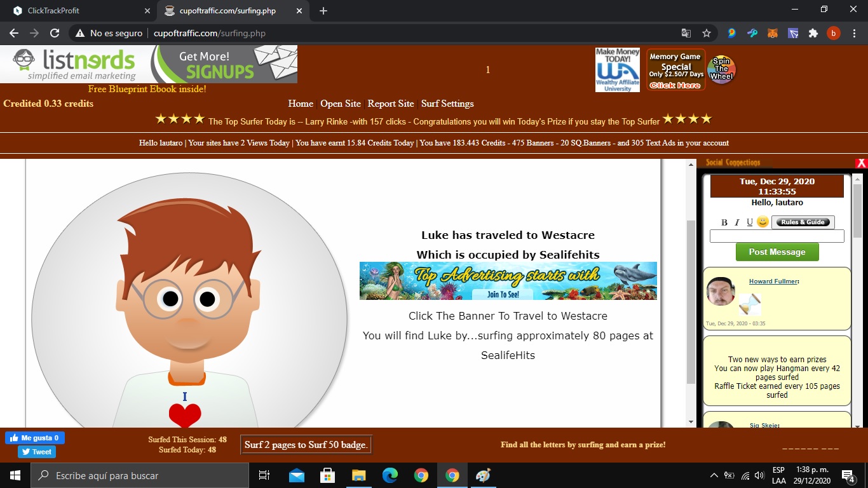Go to Home in surf menu
Screen dimensions: 868x488
[301, 104]
